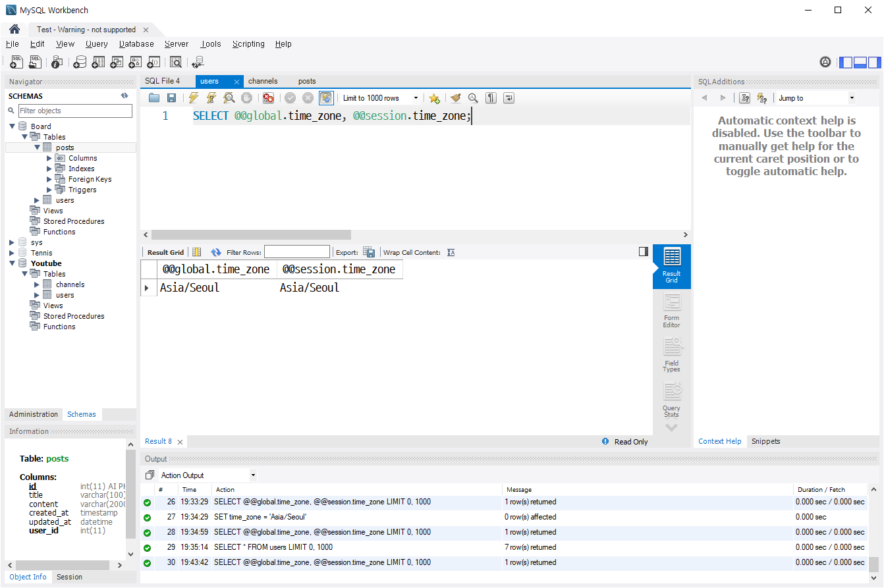
Task: Close the users editor tab
Action: click(x=236, y=82)
